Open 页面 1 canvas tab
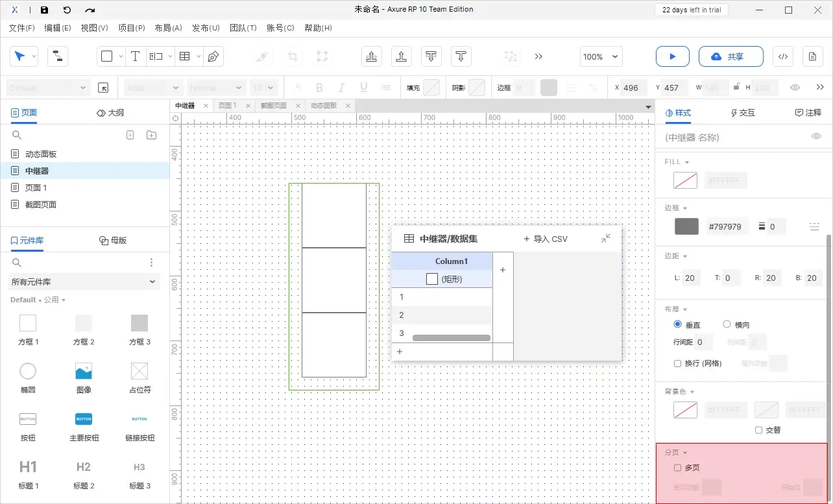The image size is (833, 504). tap(227, 106)
